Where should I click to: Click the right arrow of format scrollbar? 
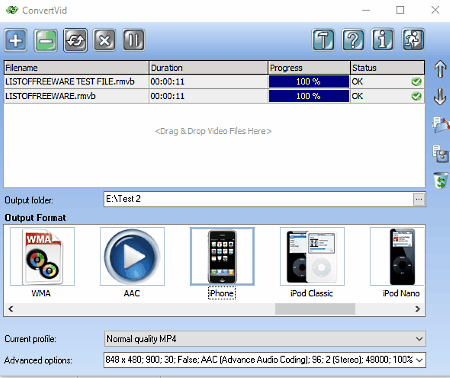pos(418,309)
